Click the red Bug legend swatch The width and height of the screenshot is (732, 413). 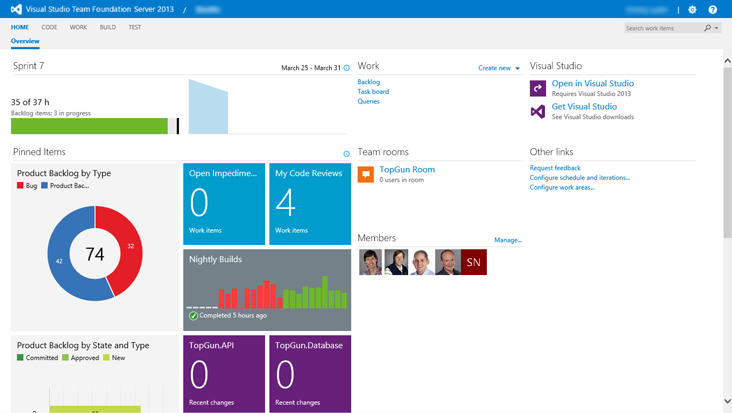tap(20, 185)
